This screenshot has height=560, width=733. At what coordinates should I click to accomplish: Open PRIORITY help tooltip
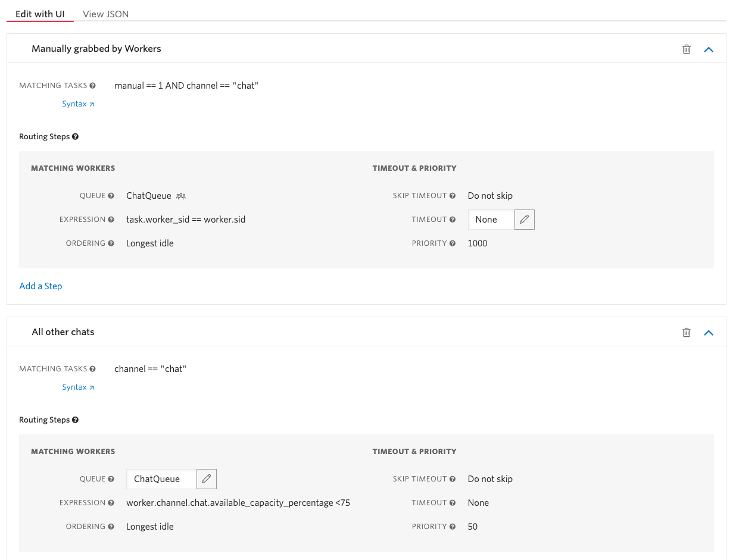point(453,243)
